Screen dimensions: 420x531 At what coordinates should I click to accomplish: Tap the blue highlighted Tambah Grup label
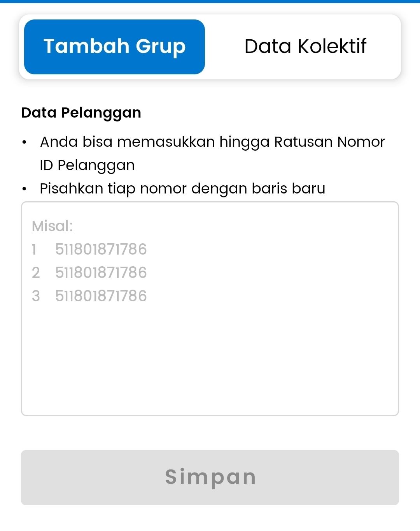point(114,46)
